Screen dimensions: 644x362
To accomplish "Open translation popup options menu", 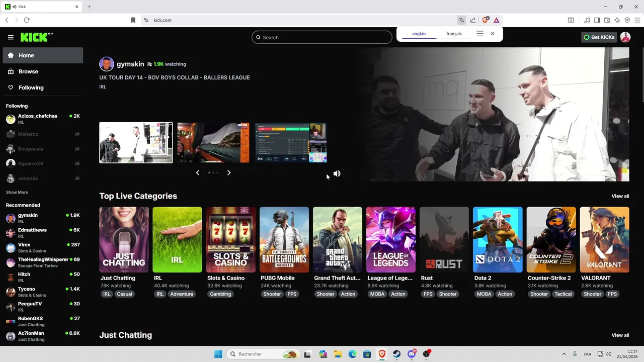I will (x=480, y=34).
